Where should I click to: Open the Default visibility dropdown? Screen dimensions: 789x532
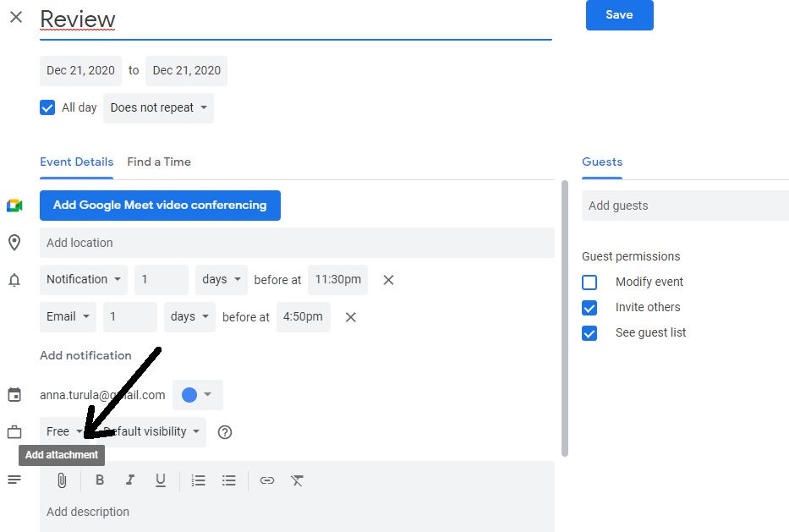click(151, 431)
